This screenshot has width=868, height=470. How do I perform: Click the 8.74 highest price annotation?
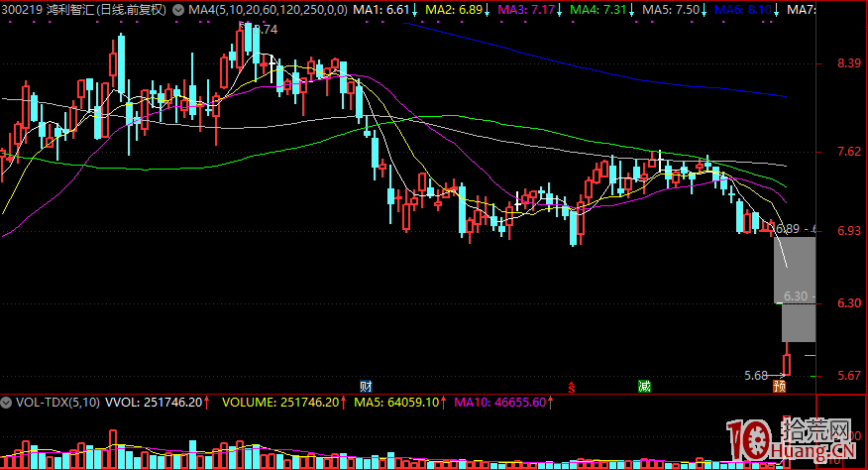tap(266, 30)
